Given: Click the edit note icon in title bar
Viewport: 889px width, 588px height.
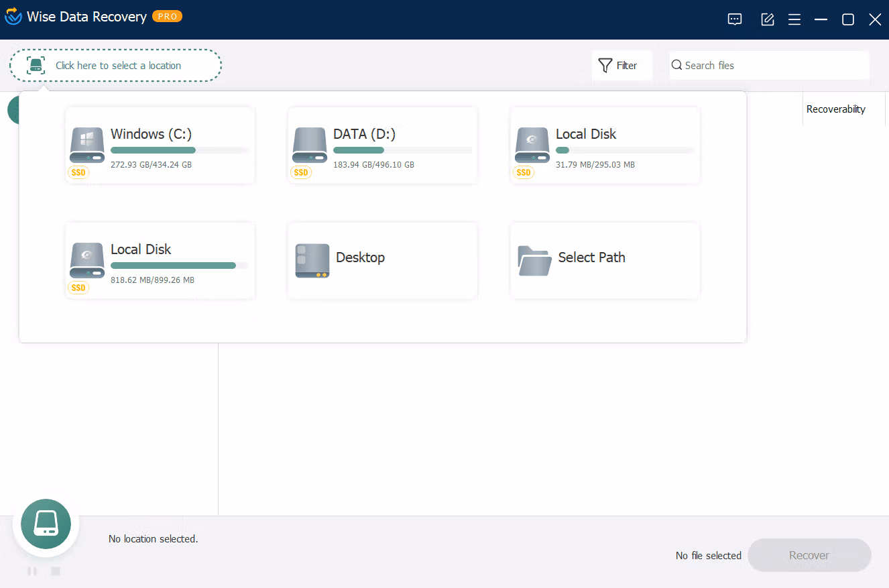Looking at the screenshot, I should click(x=768, y=19).
